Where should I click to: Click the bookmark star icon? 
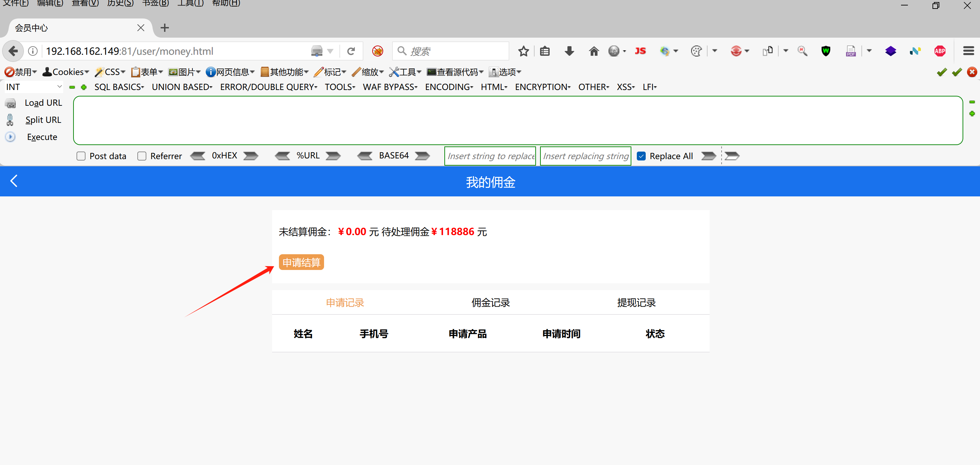(x=523, y=51)
